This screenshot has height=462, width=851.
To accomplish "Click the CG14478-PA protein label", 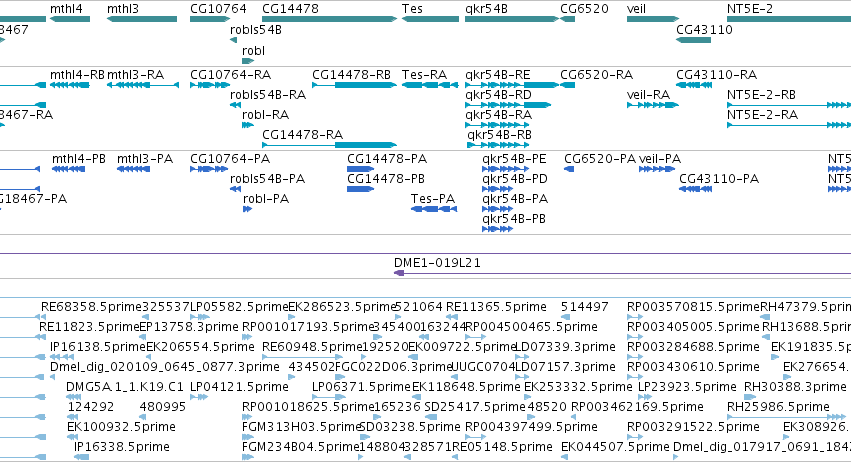I will pyautogui.click(x=387, y=159).
